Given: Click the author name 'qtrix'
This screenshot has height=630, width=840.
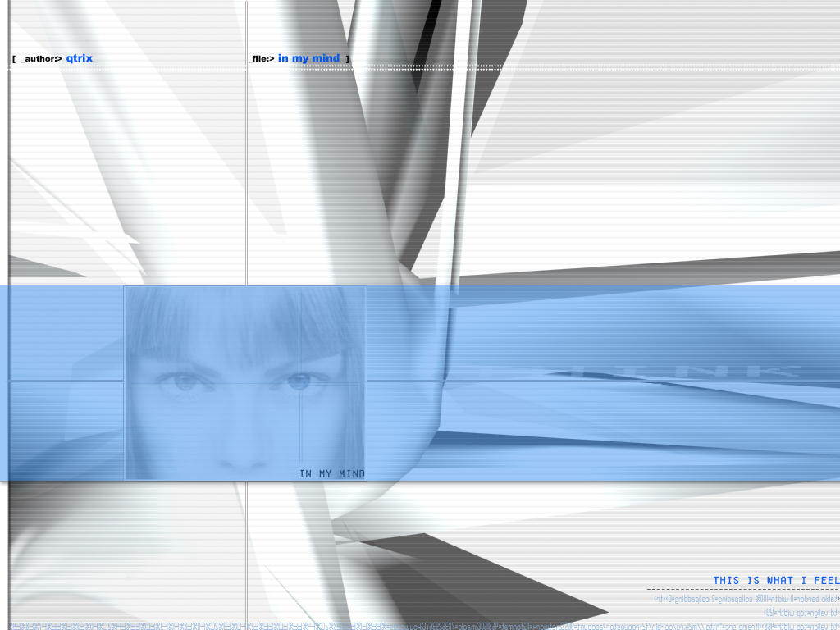Looking at the screenshot, I should click(x=80, y=58).
